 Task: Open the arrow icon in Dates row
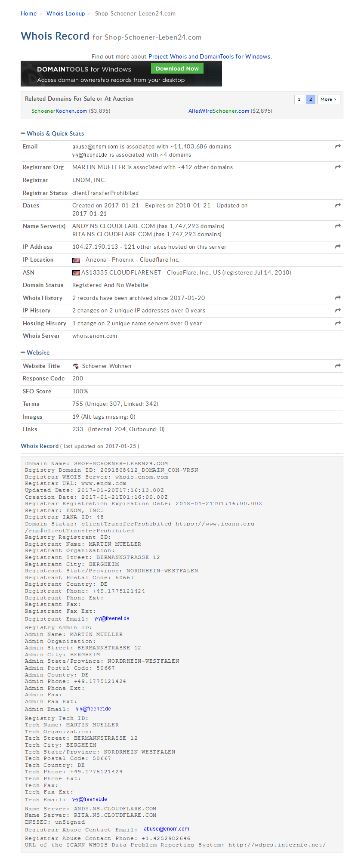(338, 205)
